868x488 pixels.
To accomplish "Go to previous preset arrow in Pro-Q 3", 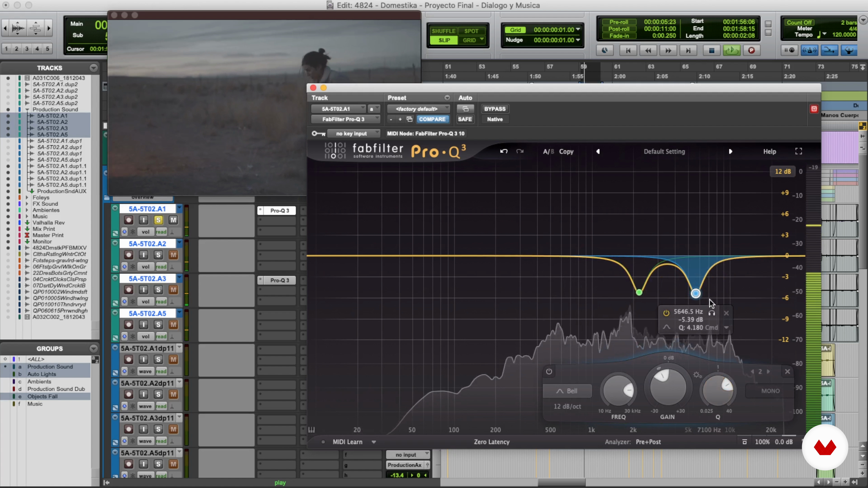I will (x=598, y=152).
